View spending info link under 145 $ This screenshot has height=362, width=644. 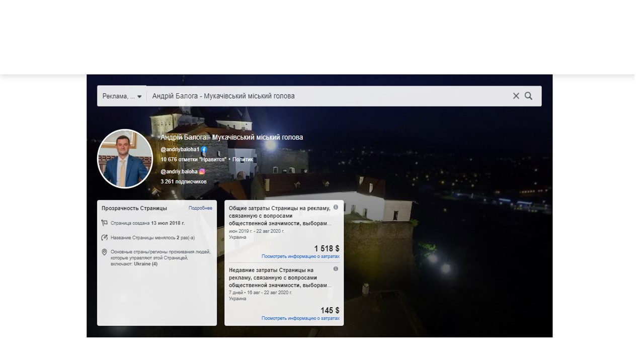pyautogui.click(x=300, y=318)
